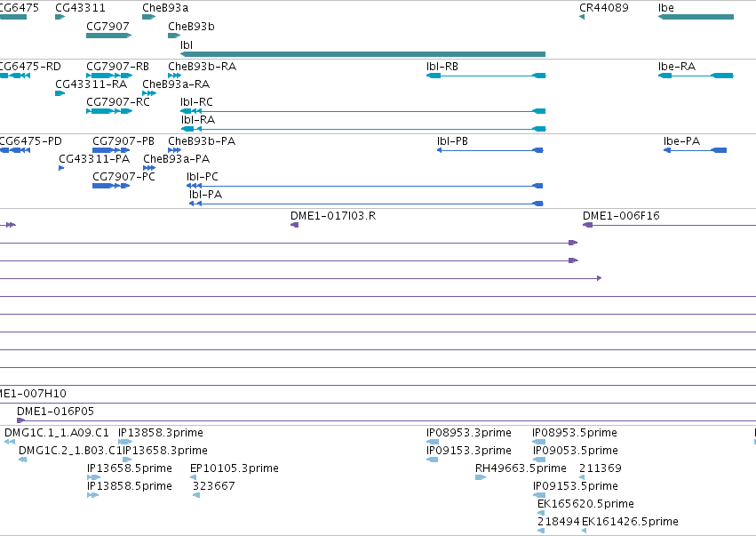Select transcript CG43311-RA label
The image size is (756, 536).
pos(92,84)
